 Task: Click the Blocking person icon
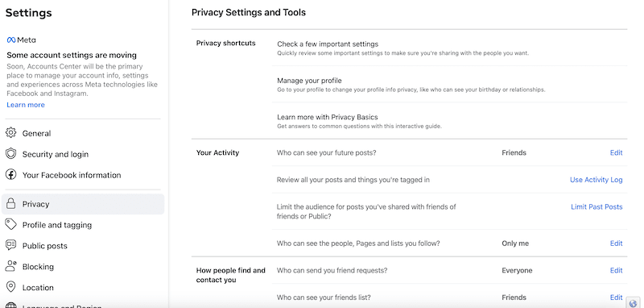(10, 266)
